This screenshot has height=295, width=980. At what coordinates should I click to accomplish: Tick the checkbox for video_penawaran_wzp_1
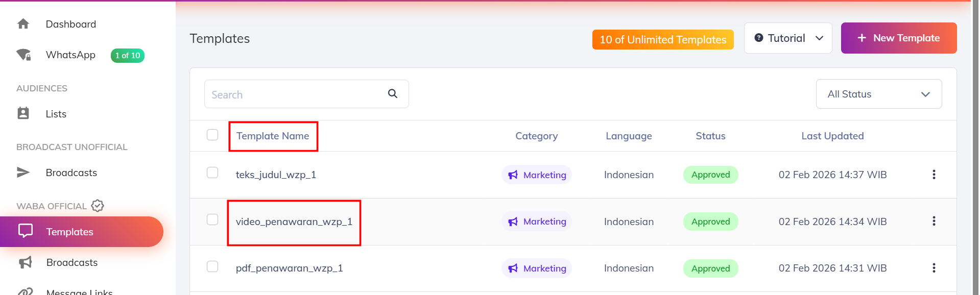coord(212,219)
